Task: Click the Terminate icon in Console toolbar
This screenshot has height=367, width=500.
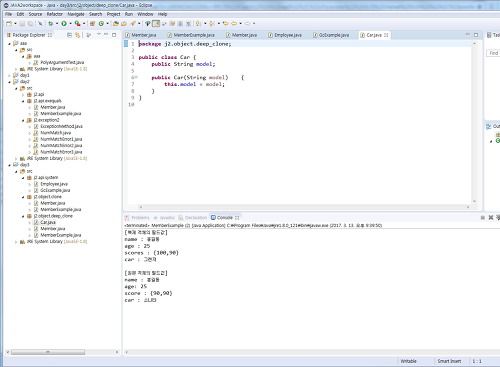Action: [483, 218]
